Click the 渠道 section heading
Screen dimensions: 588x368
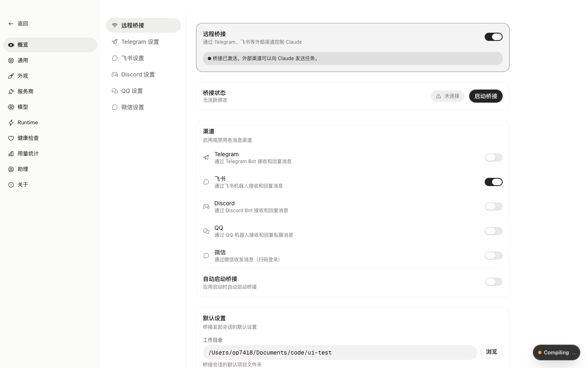click(209, 131)
